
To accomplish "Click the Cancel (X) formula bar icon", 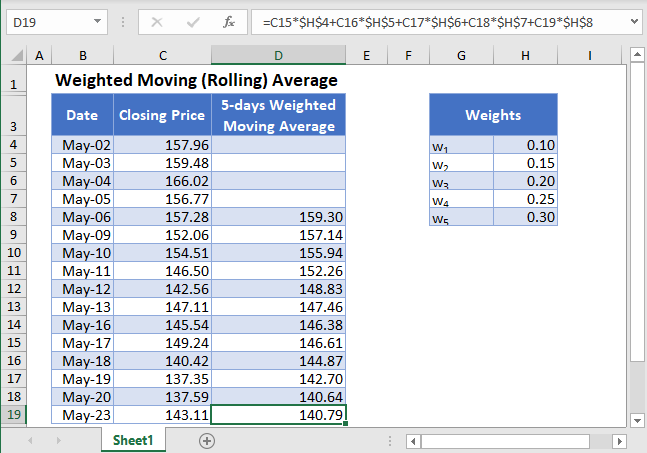I will (x=157, y=22).
